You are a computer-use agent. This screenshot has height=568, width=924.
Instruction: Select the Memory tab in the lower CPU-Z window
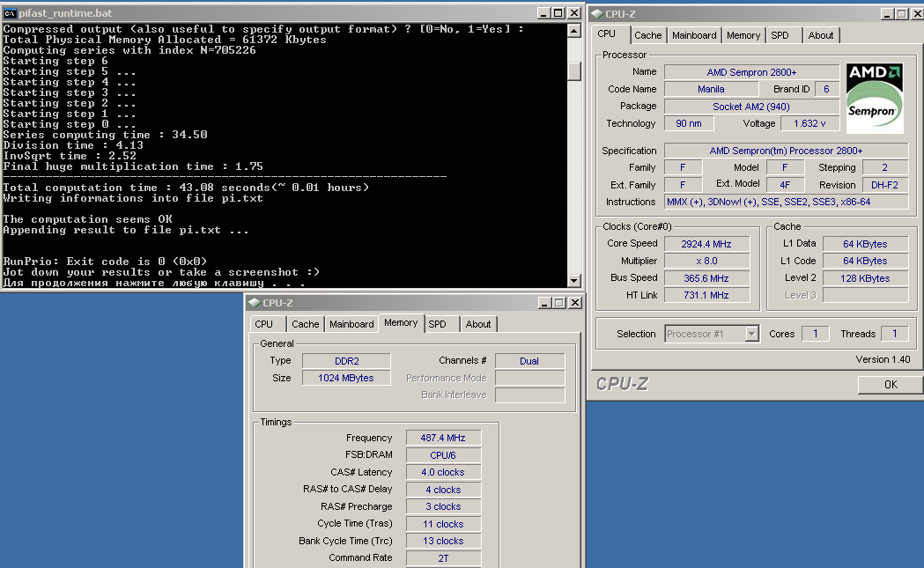[401, 323]
